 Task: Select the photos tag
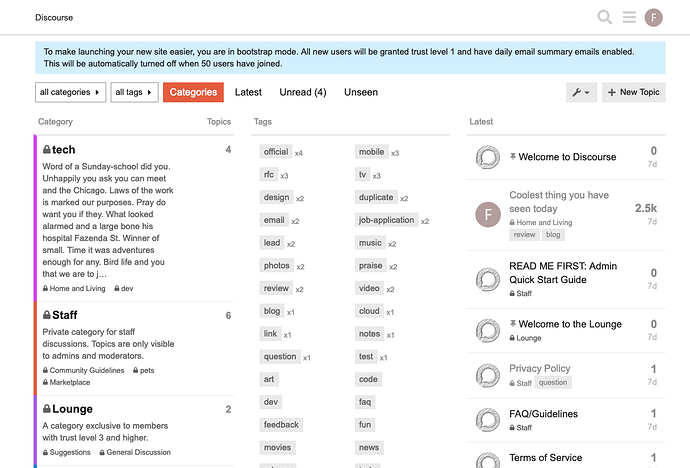click(x=276, y=266)
